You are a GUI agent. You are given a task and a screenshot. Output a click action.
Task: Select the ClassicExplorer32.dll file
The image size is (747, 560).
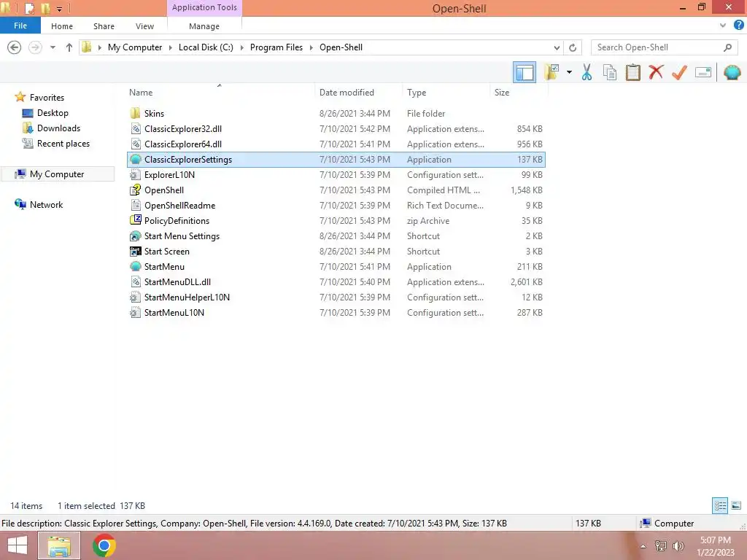pyautogui.click(x=336, y=128)
